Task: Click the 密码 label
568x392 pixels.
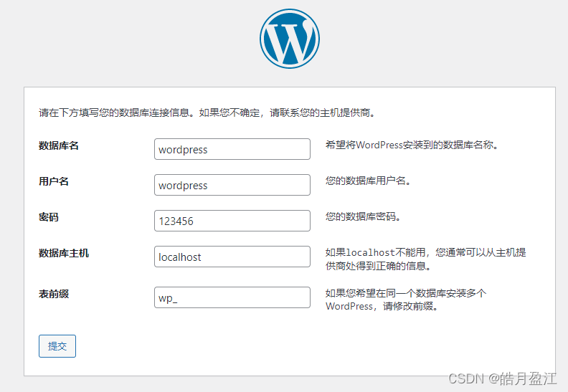Action: (x=49, y=217)
